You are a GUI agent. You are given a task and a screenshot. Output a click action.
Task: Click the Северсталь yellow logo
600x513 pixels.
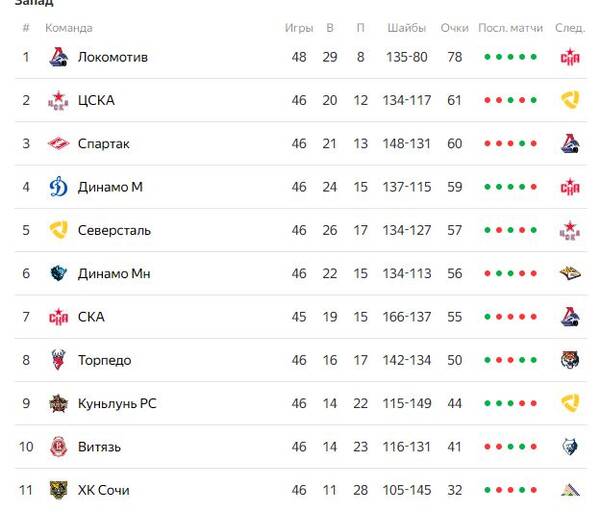tap(59, 230)
